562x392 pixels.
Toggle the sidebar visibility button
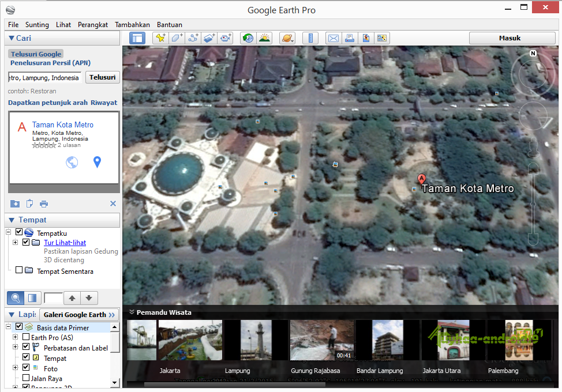137,38
